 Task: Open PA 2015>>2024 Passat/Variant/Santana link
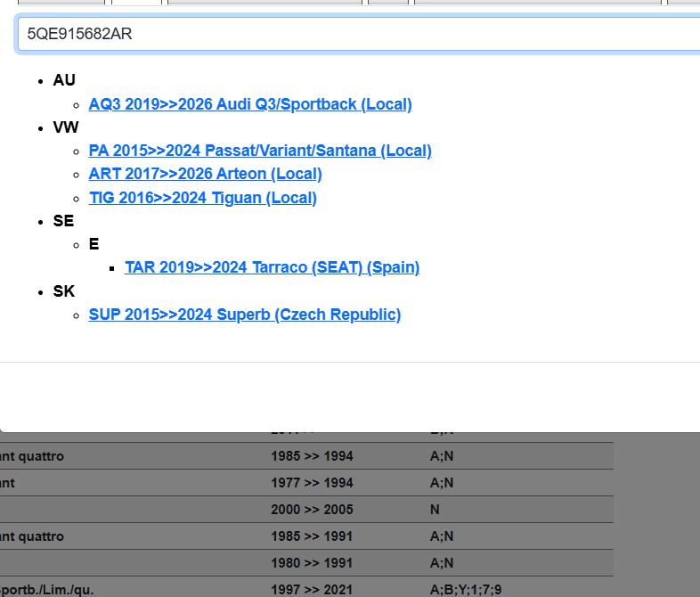[x=260, y=151]
